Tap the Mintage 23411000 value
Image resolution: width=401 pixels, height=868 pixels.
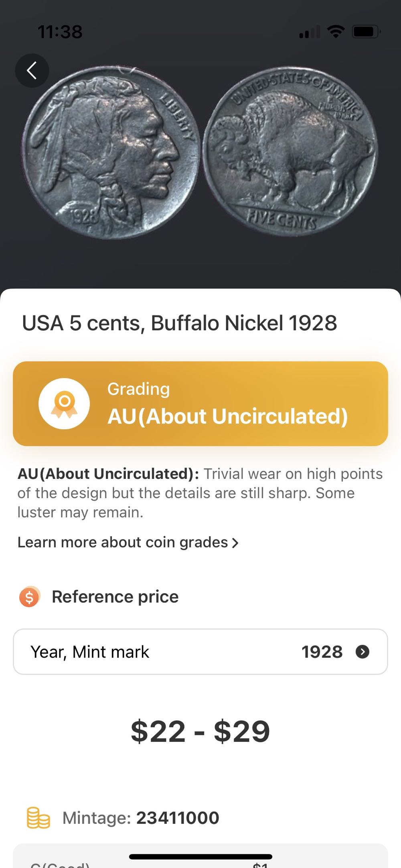[x=178, y=818]
